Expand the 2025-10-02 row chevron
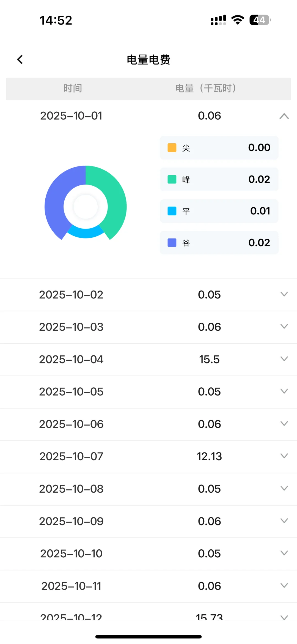 (284, 294)
